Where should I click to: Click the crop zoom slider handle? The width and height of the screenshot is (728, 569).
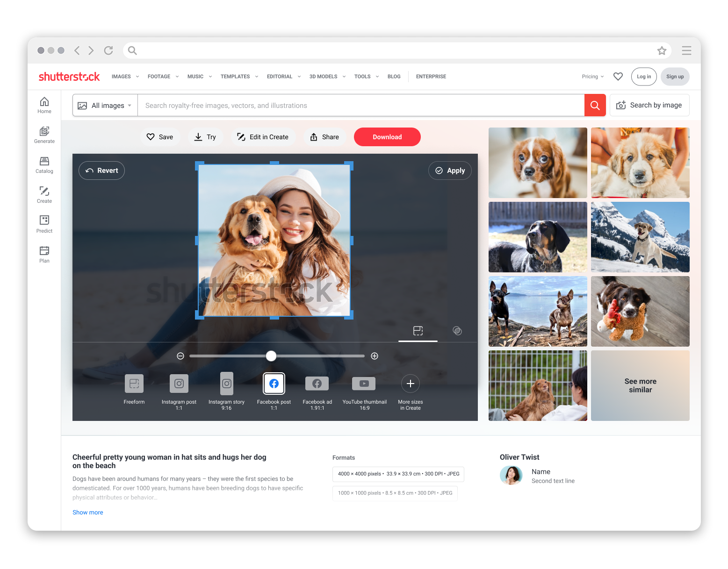pyautogui.click(x=271, y=356)
